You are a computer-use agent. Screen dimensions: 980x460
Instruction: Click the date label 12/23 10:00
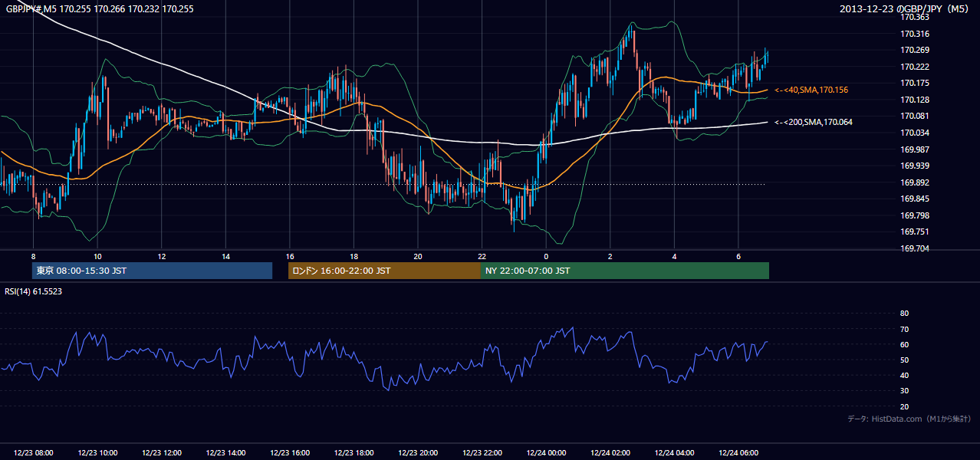pos(97,453)
